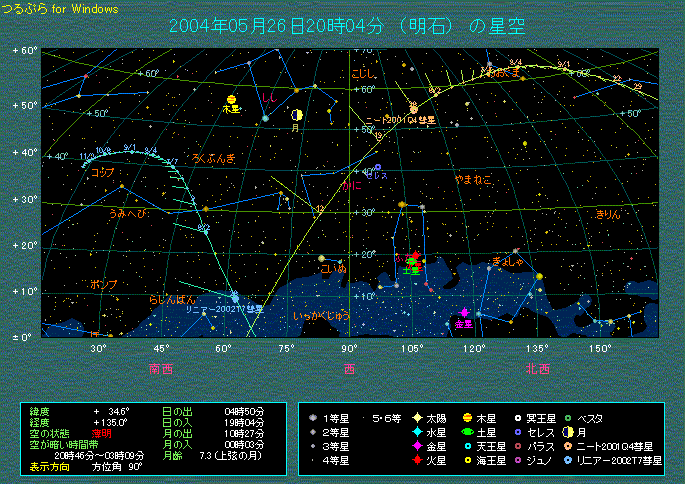
Task: Click the 西 (west) direction label
Action: [349, 368]
